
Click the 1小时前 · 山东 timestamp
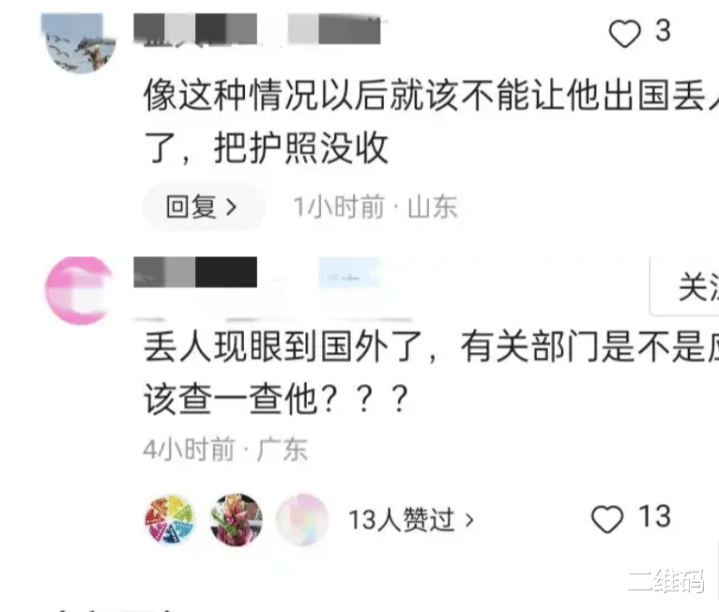pyautogui.click(x=375, y=207)
